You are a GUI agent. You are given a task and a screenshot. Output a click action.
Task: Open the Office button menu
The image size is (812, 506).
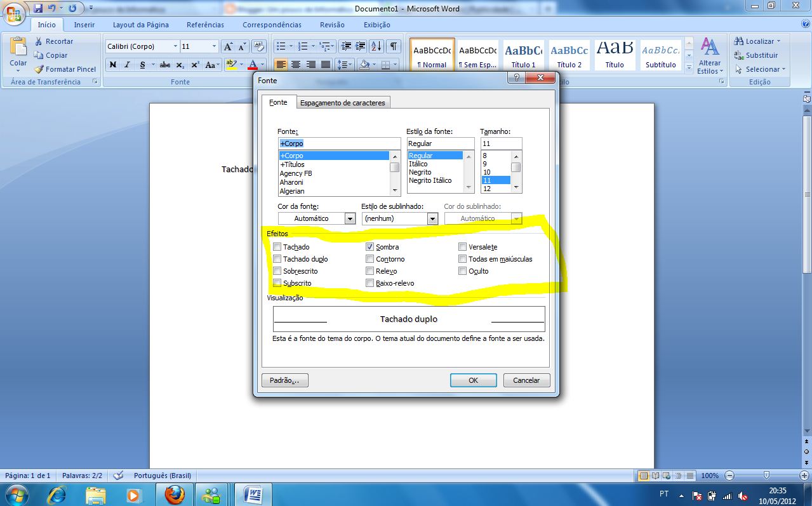pyautogui.click(x=14, y=13)
